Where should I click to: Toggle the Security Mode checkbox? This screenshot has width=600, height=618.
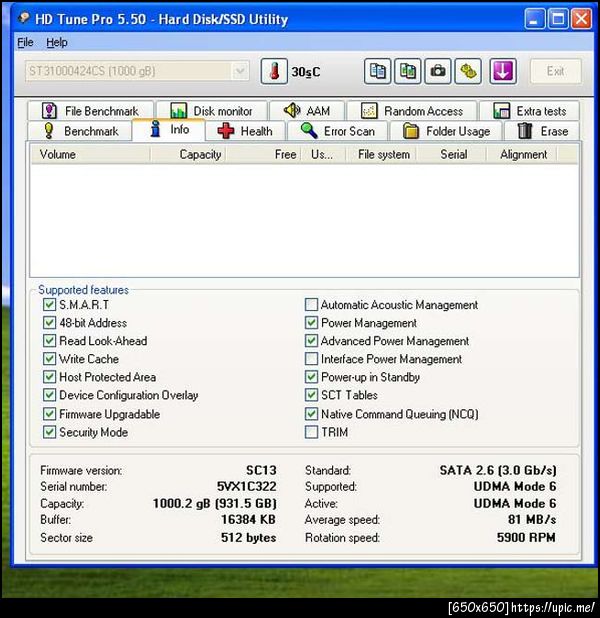[x=49, y=432]
